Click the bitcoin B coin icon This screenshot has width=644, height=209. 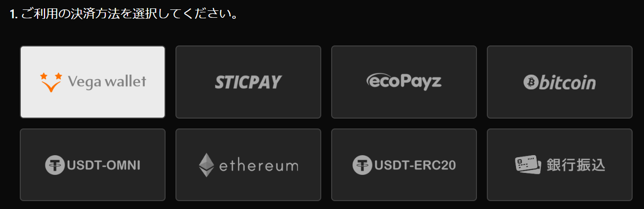pyautogui.click(x=530, y=82)
